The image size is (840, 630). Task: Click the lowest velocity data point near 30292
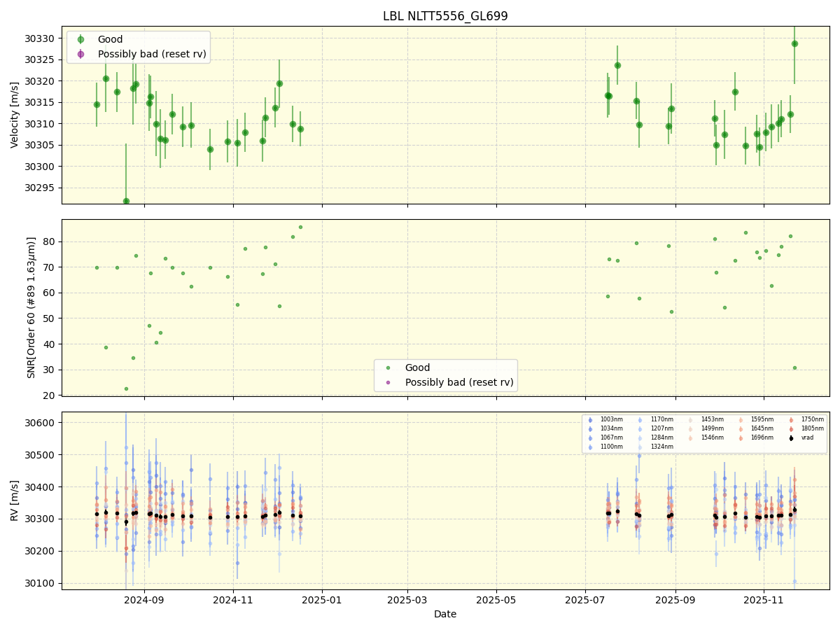point(126,202)
